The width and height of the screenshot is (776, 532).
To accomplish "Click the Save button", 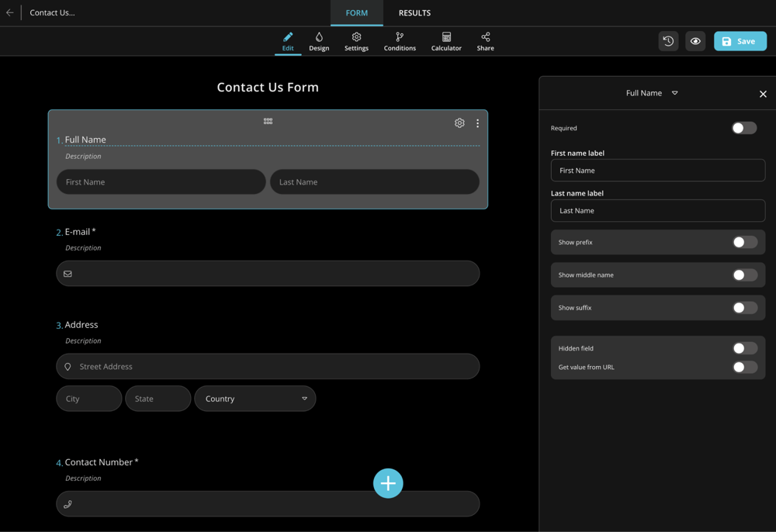I will [740, 40].
